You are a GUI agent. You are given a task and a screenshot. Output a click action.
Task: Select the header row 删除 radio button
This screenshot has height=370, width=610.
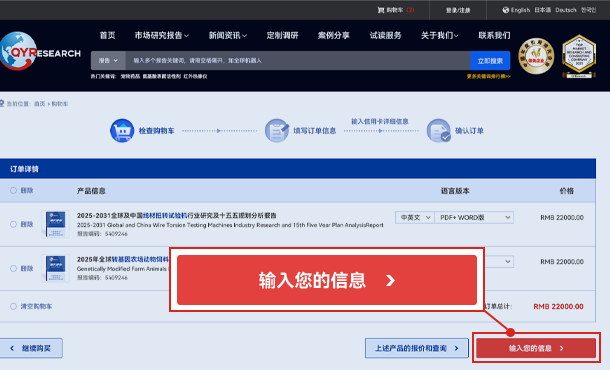pos(13,190)
